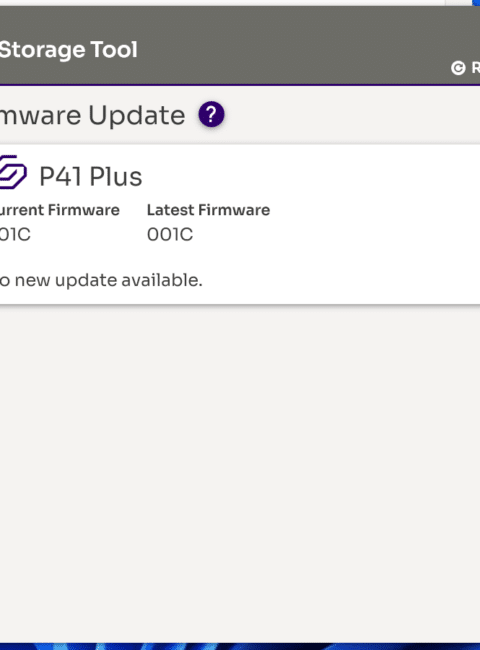Click the purple divider line beneath header bar

(x=240, y=85)
